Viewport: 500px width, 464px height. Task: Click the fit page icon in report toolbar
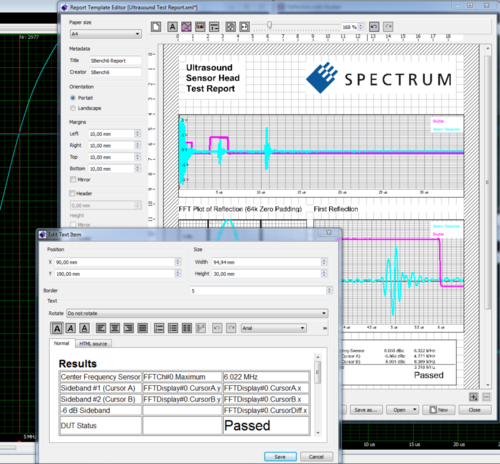tap(245, 27)
